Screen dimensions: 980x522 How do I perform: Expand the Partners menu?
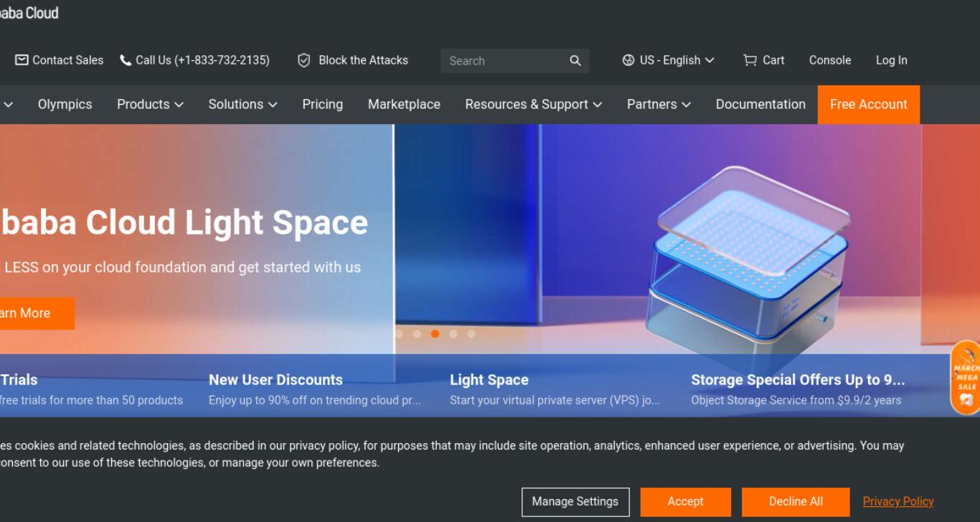659,104
